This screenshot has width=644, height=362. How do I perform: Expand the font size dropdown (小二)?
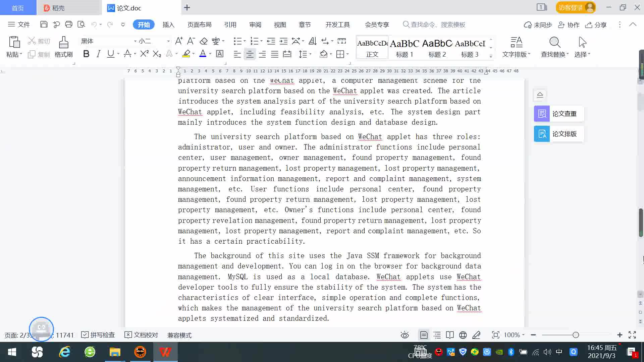click(168, 41)
